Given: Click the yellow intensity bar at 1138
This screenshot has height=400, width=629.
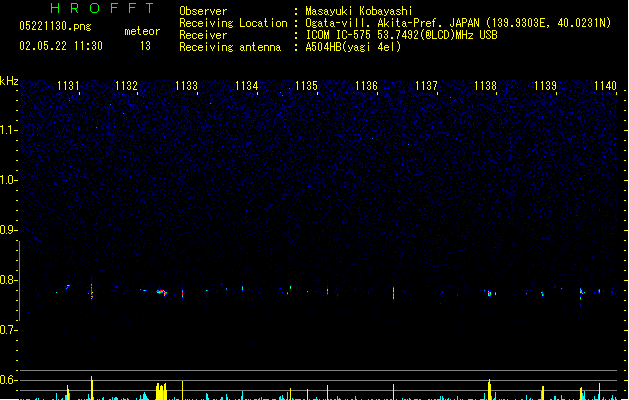Looking at the screenshot, I should pyautogui.click(x=489, y=389).
